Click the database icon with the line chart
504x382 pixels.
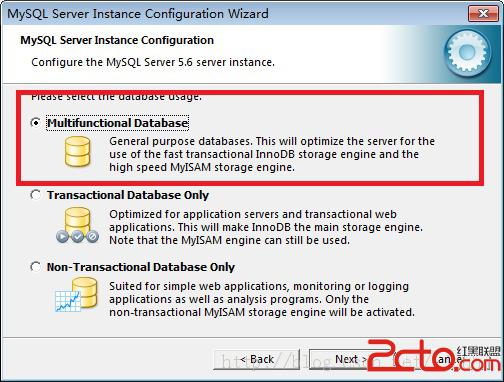[76, 295]
